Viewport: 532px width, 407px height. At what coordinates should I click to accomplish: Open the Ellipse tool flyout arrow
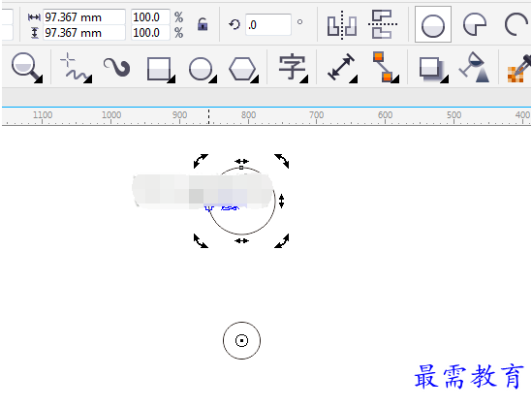(213, 79)
